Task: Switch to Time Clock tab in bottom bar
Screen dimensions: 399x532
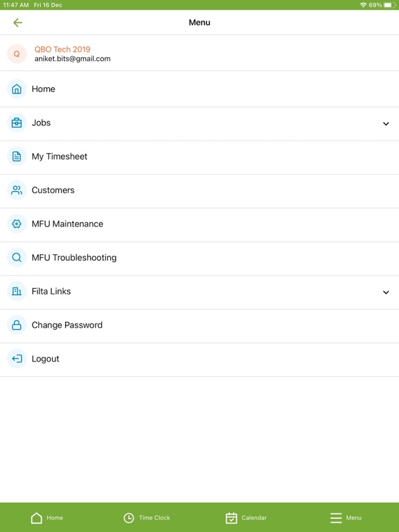Action: [x=147, y=517]
